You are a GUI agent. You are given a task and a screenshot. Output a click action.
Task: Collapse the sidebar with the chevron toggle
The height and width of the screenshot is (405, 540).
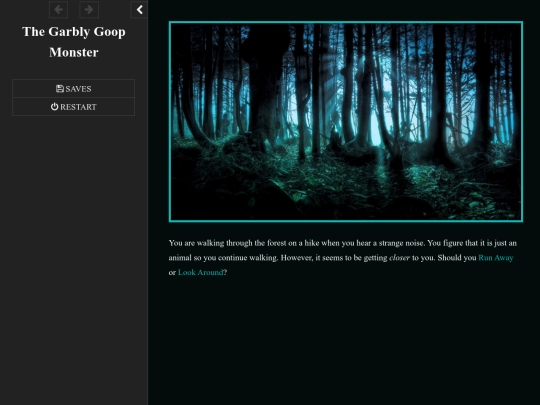(139, 9)
